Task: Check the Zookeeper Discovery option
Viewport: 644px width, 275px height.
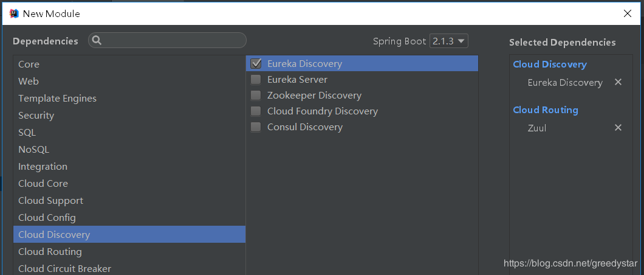Action: (x=256, y=96)
